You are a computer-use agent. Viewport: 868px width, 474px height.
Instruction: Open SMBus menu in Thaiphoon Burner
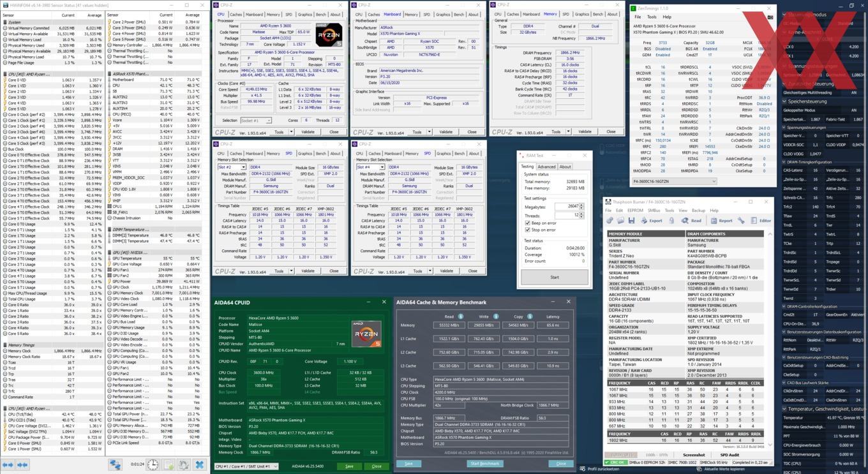654,211
